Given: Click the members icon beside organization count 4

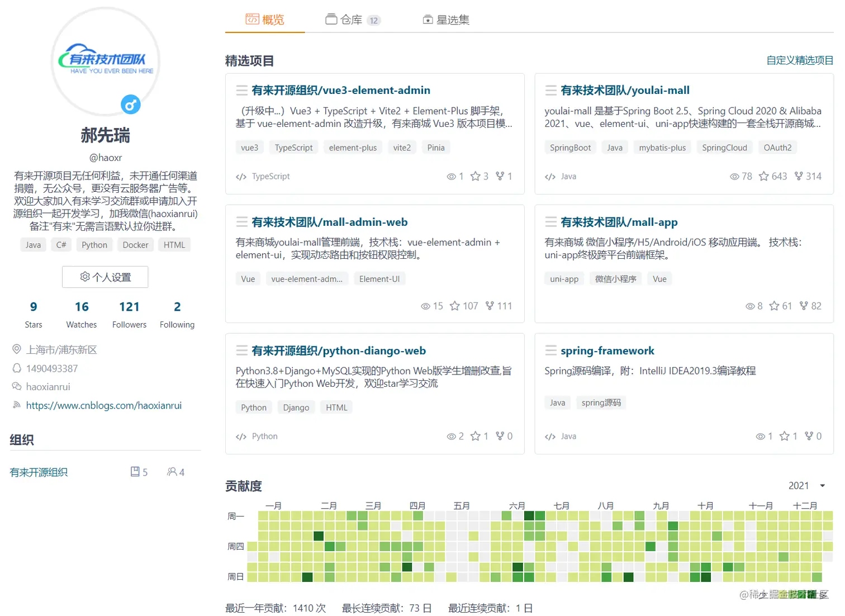Looking at the screenshot, I should [x=172, y=472].
